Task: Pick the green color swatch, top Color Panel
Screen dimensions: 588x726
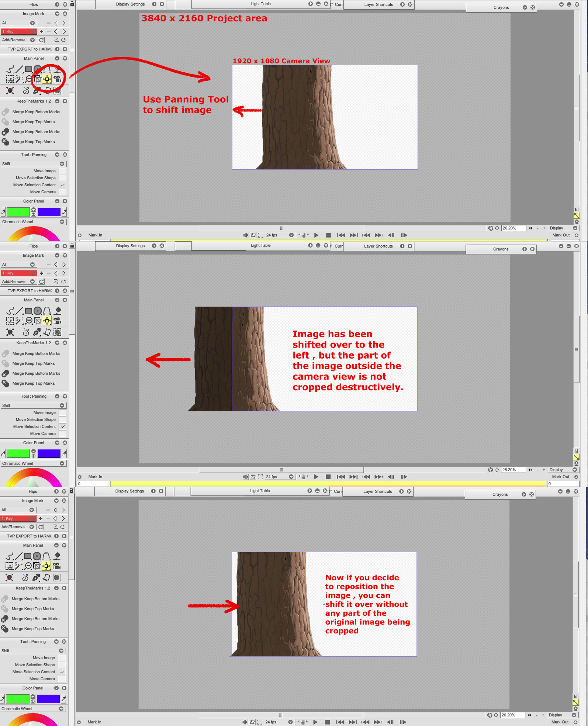Action: click(x=18, y=212)
